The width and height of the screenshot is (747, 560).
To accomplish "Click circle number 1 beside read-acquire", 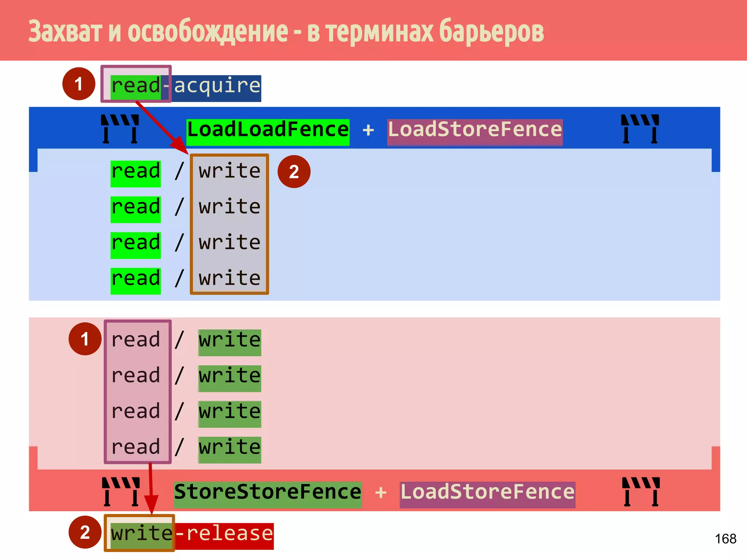I will pyautogui.click(x=79, y=84).
